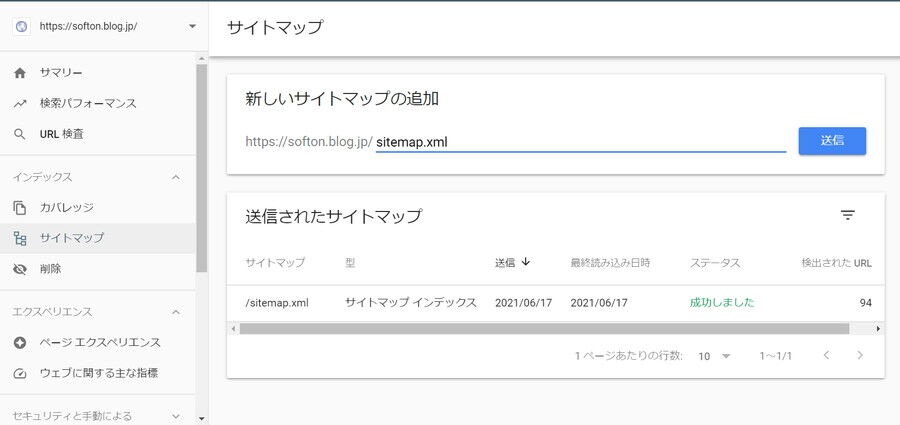Open ページ エクスペリエンス report
Screen dimensions: 900x425
click(x=100, y=343)
